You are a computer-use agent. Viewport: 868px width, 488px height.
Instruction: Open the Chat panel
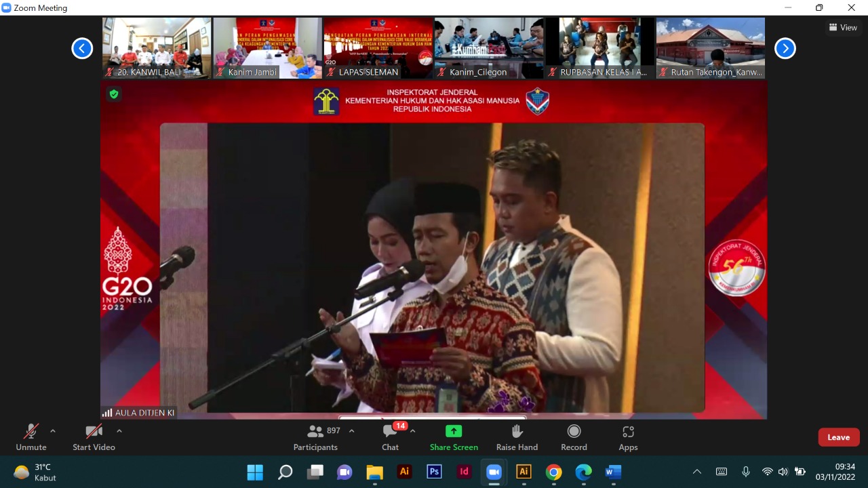tap(390, 437)
